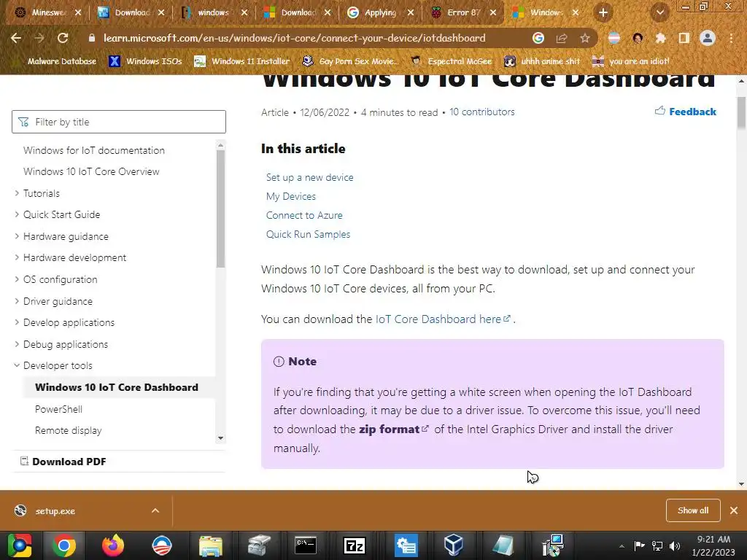The height and width of the screenshot is (560, 747).
Task: Open VirtualBox cube icon in taskbar
Action: pyautogui.click(x=452, y=545)
